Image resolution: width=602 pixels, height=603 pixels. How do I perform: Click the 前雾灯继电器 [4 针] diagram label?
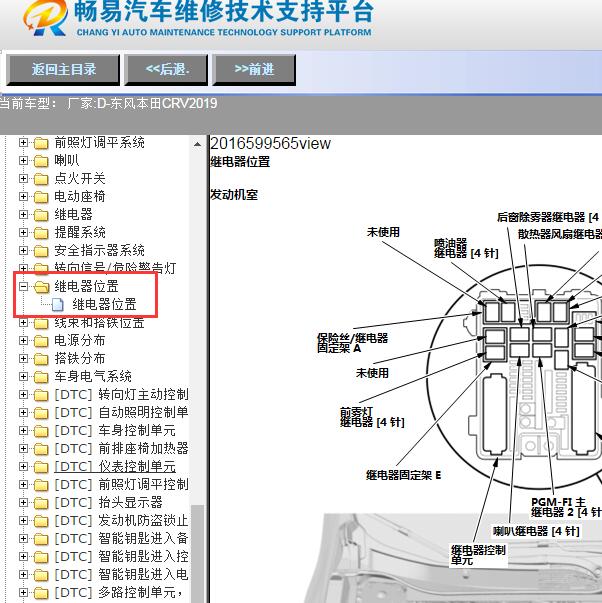point(372,418)
